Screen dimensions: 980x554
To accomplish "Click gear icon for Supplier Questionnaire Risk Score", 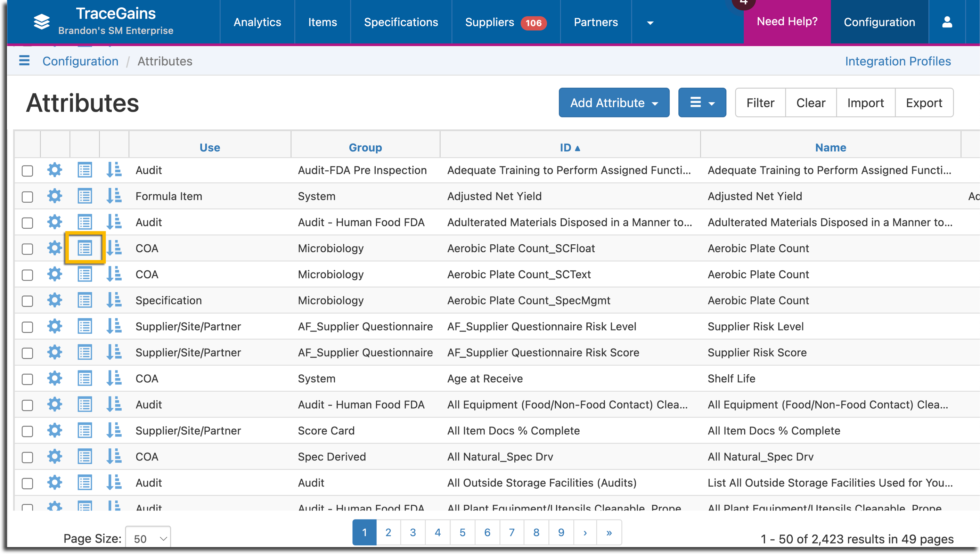I will pos(55,352).
